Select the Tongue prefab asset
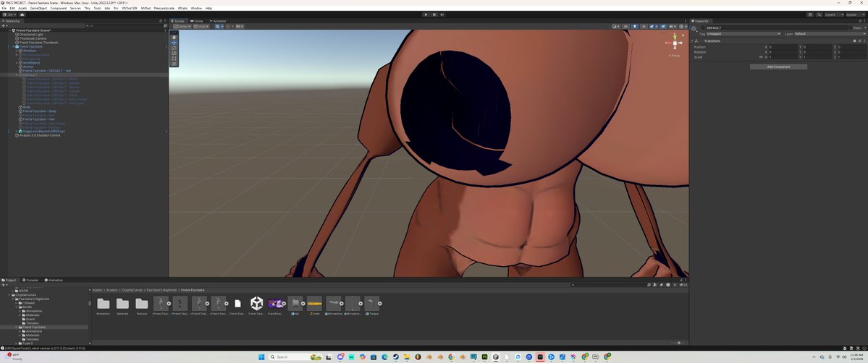Image resolution: width=868 pixels, height=363 pixels. (x=372, y=305)
